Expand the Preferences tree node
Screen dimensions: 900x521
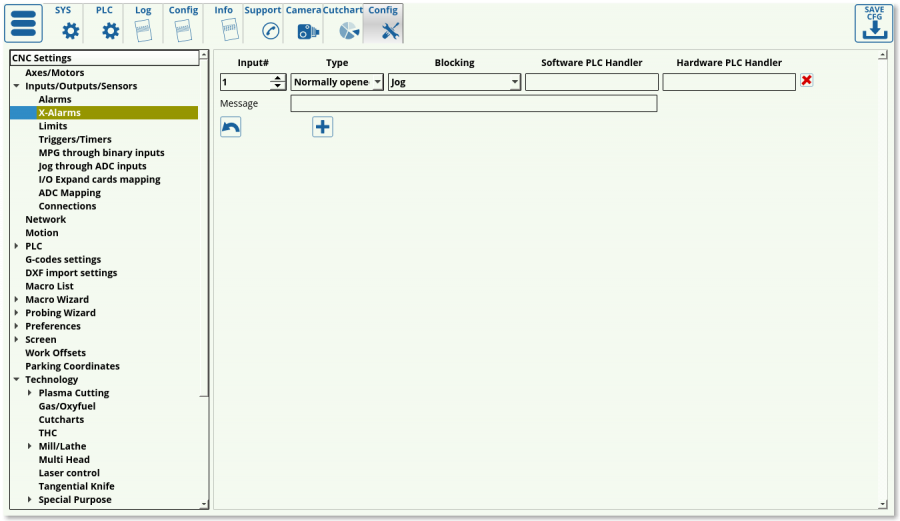click(17, 326)
